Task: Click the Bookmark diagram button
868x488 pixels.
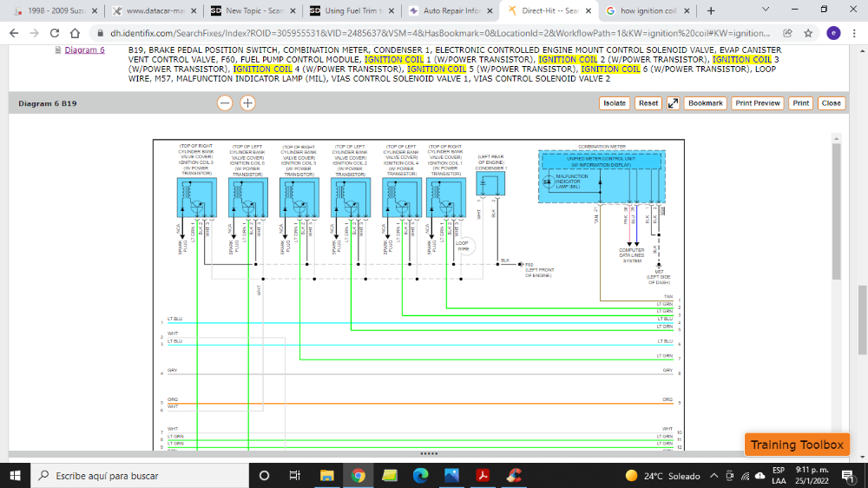Action: (x=705, y=103)
